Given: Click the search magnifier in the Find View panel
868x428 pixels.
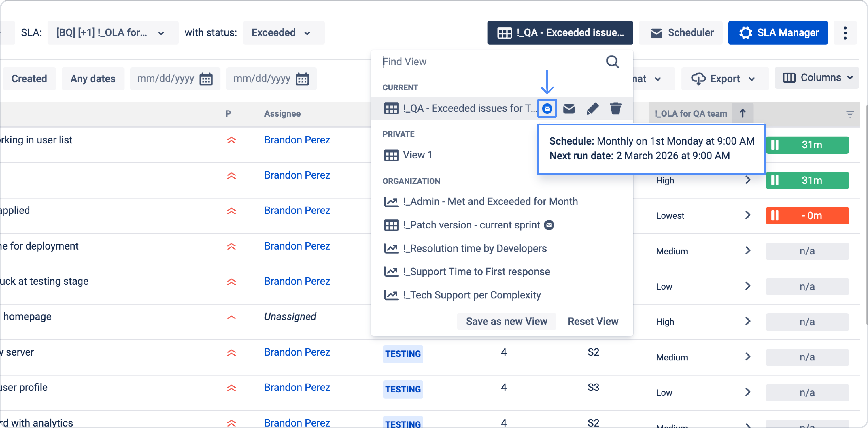Looking at the screenshot, I should (613, 62).
